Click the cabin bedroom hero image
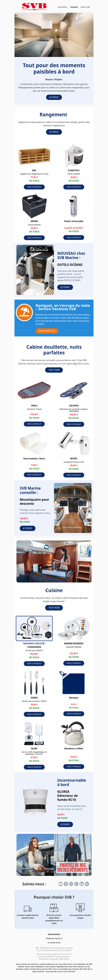 (54, 35)
